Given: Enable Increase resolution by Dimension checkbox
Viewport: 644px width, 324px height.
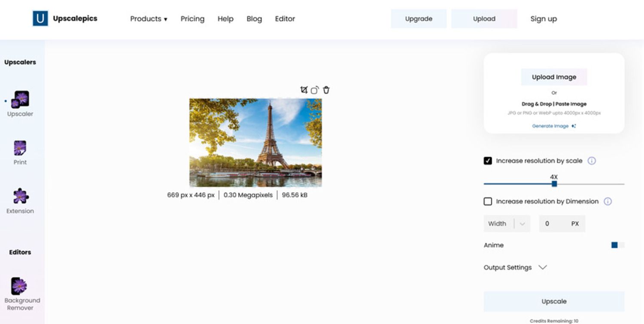Looking at the screenshot, I should (x=488, y=201).
